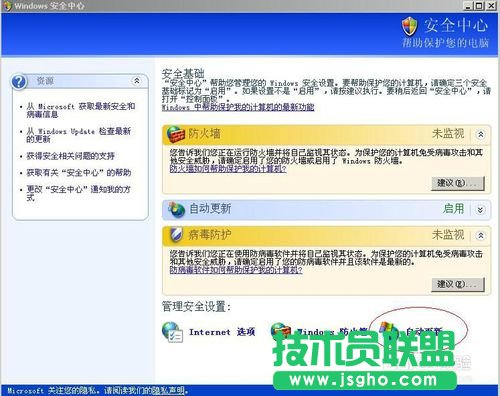
Task: Collapse the 防火墙 section chevron
Action: coord(480,134)
